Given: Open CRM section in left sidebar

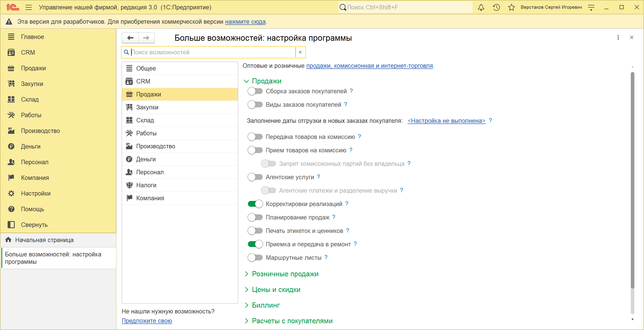Looking at the screenshot, I should coord(58,53).
